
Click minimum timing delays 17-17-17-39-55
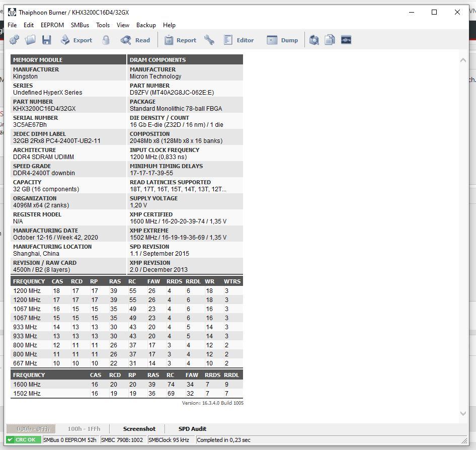[151, 173]
